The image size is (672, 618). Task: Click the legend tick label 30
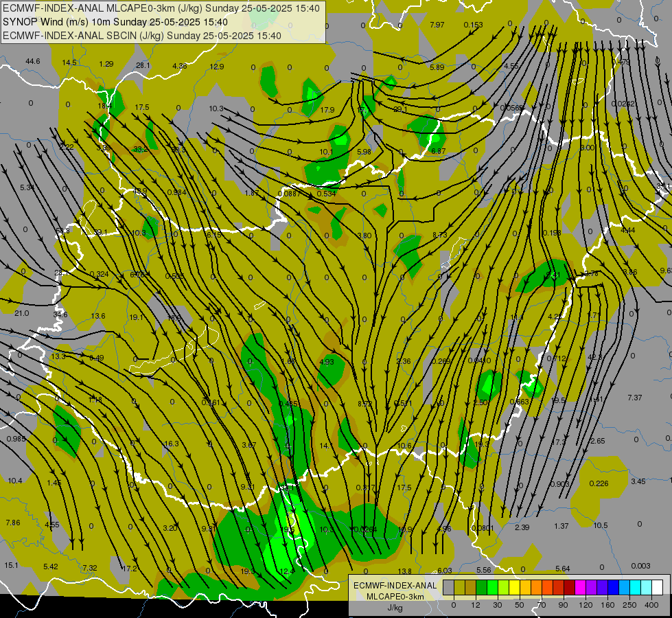[x=498, y=605]
